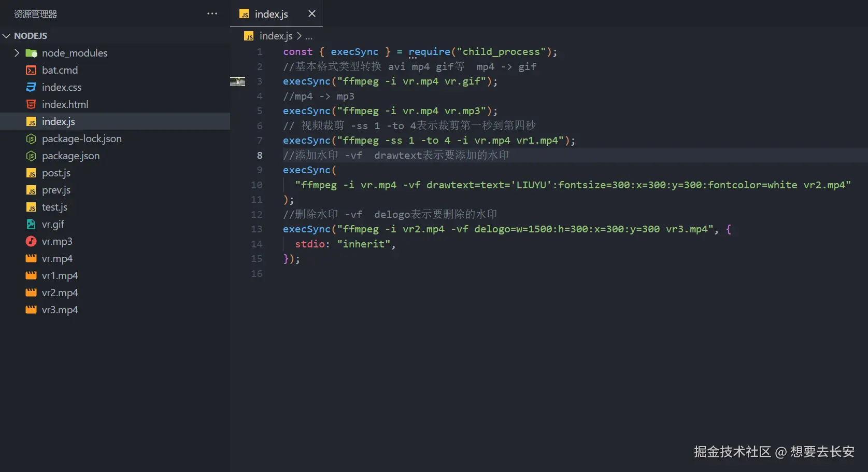Open index.html from the file tree
Screen dimensions: 868x472
point(65,104)
